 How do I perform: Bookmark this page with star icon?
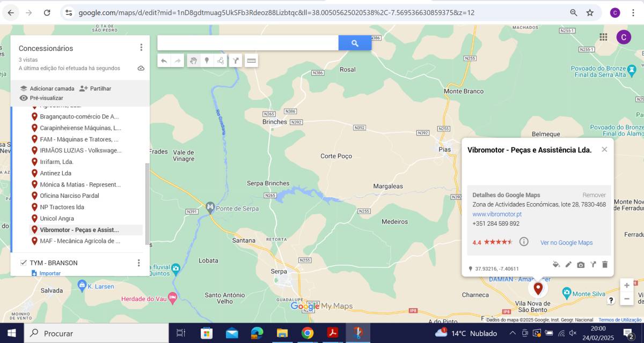coord(590,12)
